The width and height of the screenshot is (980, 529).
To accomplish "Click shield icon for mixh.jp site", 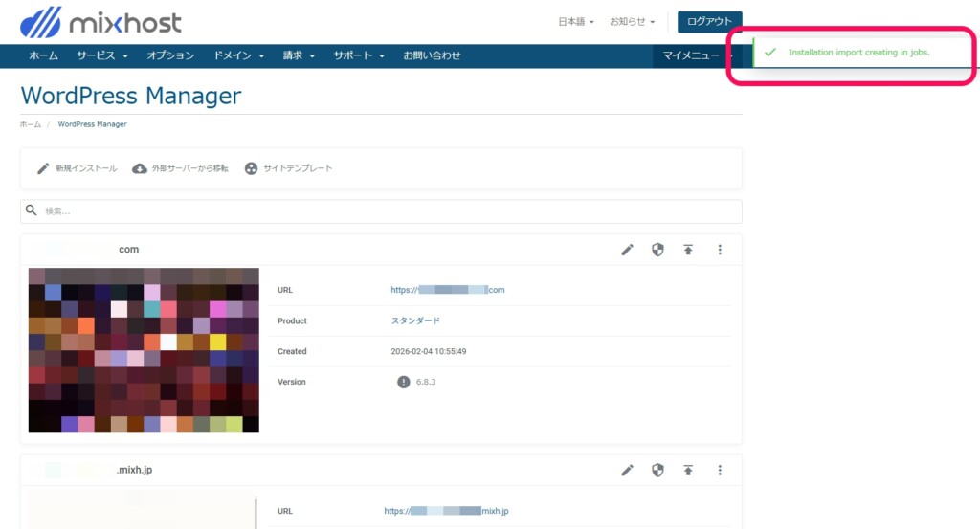I will point(657,471).
